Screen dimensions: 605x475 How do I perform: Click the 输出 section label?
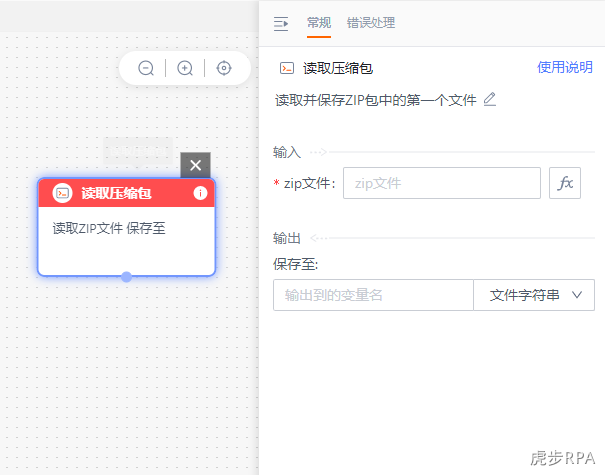click(x=286, y=238)
